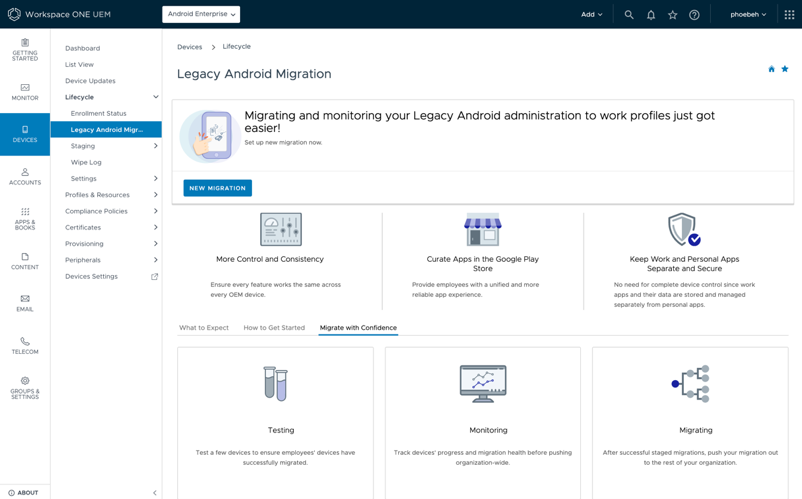This screenshot has width=802, height=499.
Task: Open Apps & Books sidebar icon
Action: click(x=25, y=219)
